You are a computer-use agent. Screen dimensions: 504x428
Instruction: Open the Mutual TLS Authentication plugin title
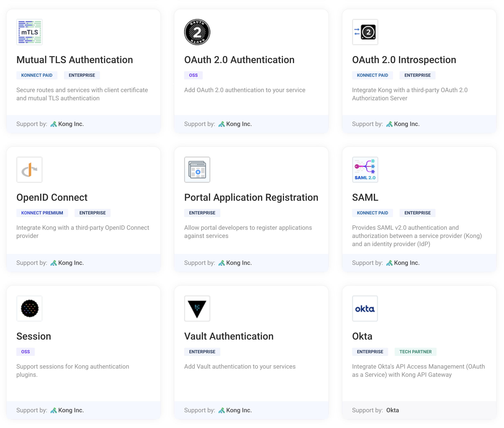(x=75, y=60)
